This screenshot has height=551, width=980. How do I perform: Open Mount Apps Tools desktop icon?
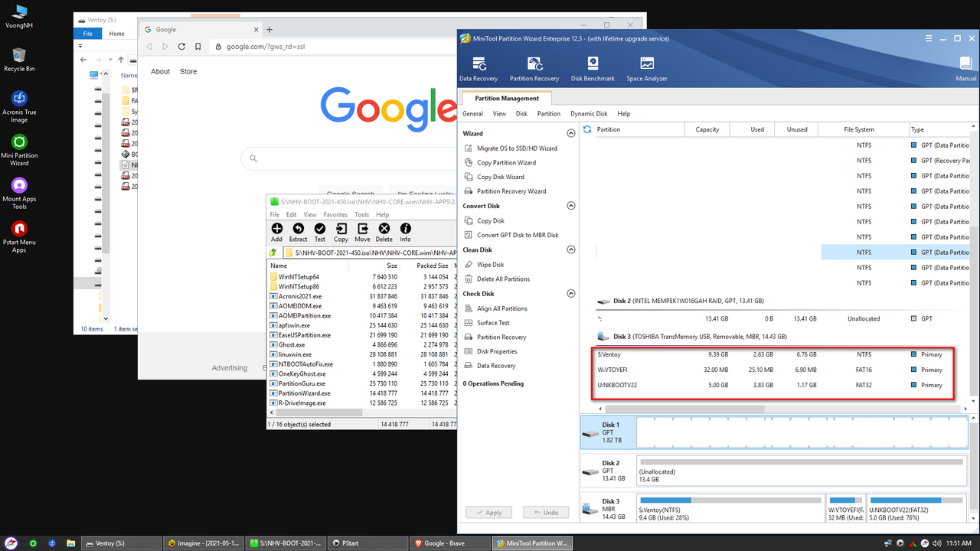click(x=19, y=194)
